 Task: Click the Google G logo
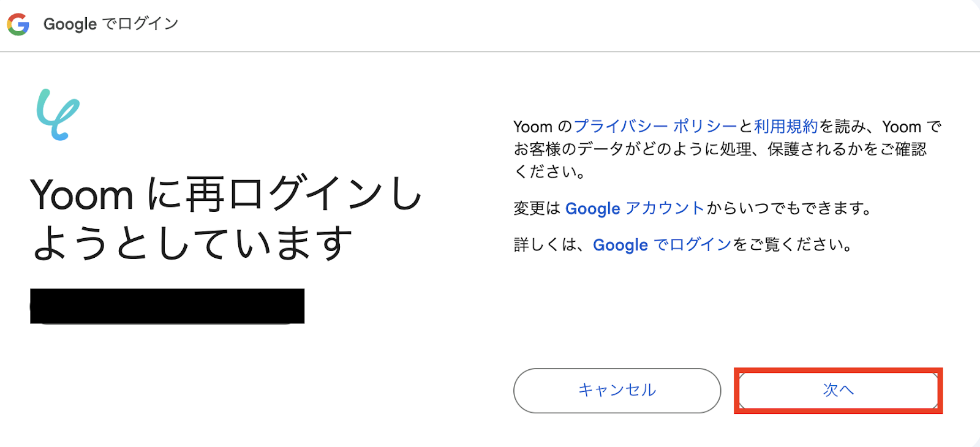(18, 24)
